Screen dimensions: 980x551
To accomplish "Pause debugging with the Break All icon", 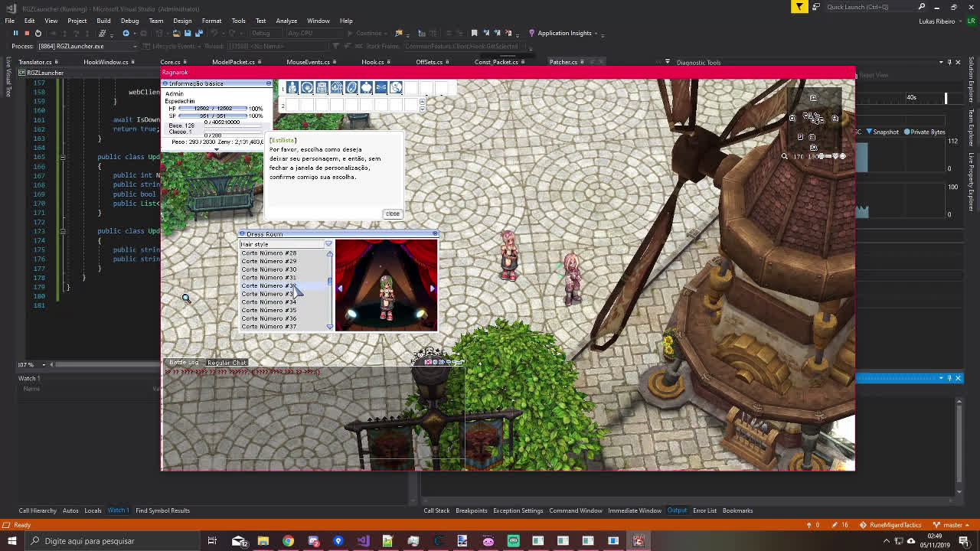I will pyautogui.click(x=15, y=33).
